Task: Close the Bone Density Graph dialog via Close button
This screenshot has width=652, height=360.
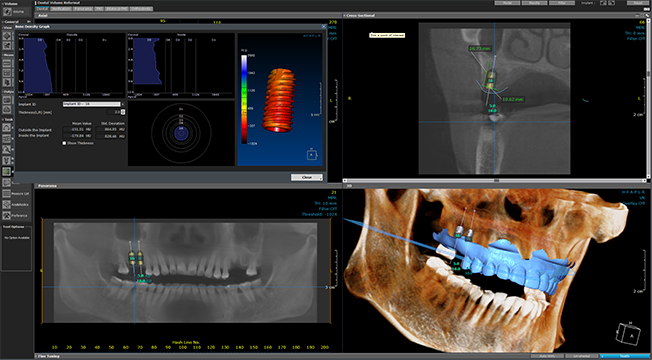Action: 307,177
